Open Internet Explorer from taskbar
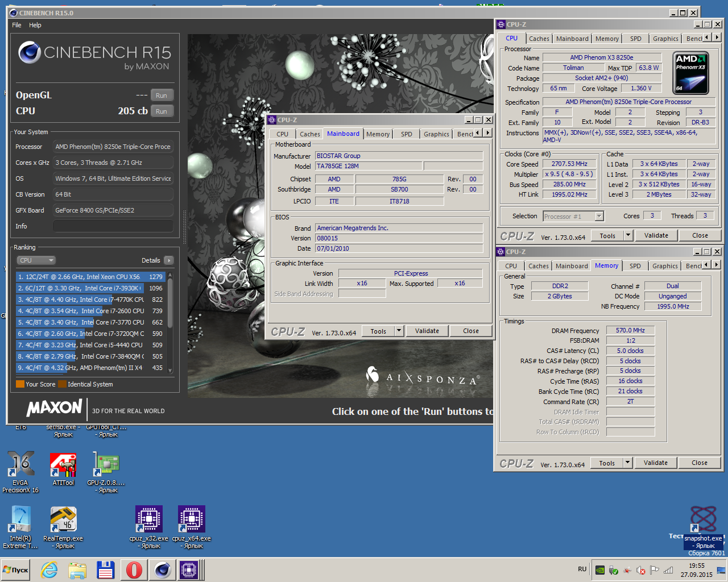Image resolution: width=728 pixels, height=582 pixels. pyautogui.click(x=49, y=569)
